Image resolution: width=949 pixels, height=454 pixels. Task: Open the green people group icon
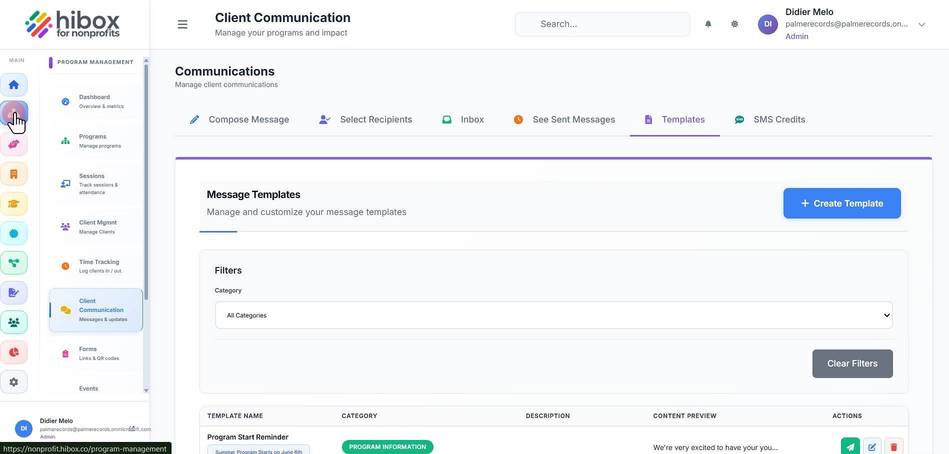click(14, 322)
